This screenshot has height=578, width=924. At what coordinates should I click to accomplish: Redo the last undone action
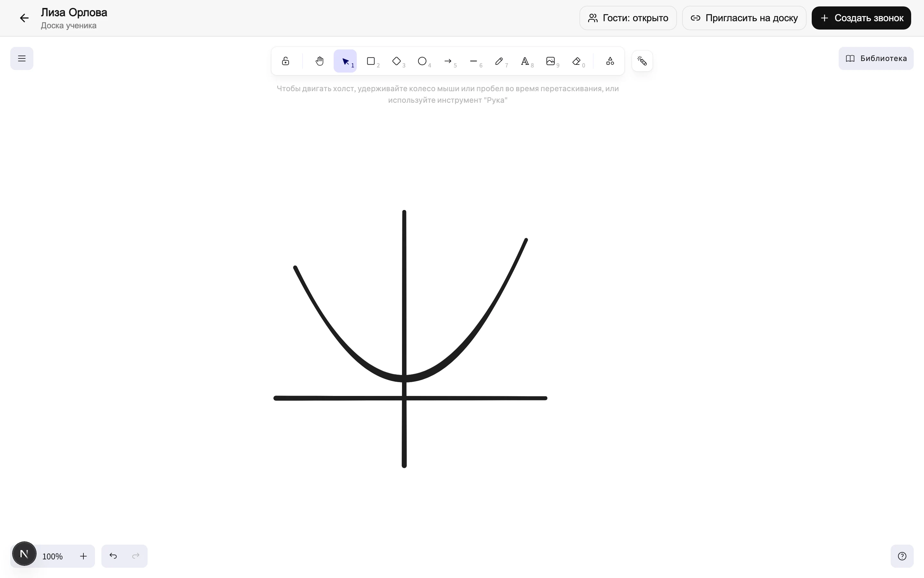[135, 556]
